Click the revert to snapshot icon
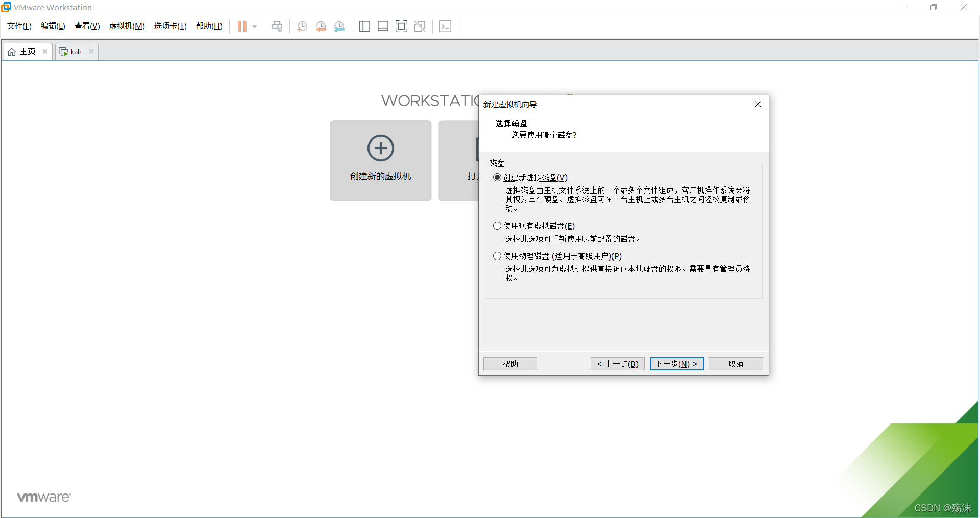980x518 pixels. (321, 27)
